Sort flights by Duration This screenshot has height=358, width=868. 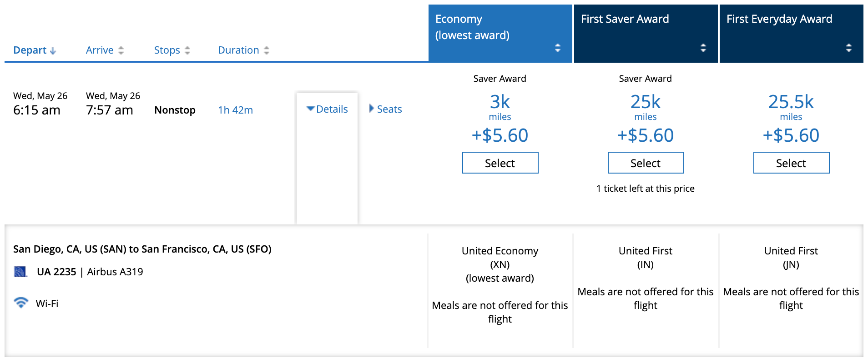click(238, 50)
